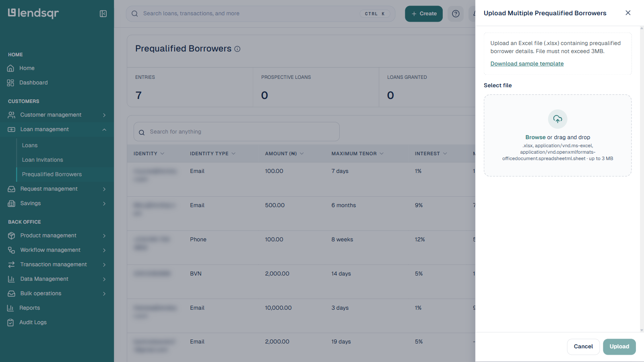The width and height of the screenshot is (644, 362).
Task: Click the 6 months tenor cell
Action: pos(344,205)
